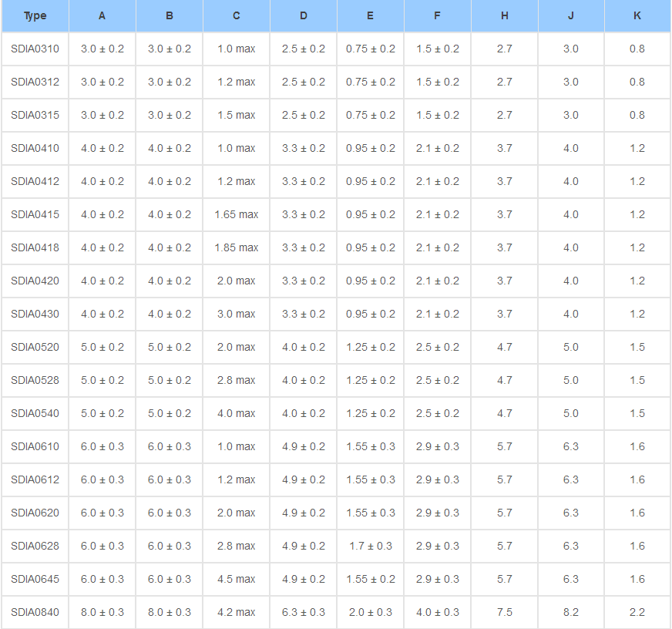Click the A column header
Viewport: 672px width, 629px height.
(x=102, y=16)
